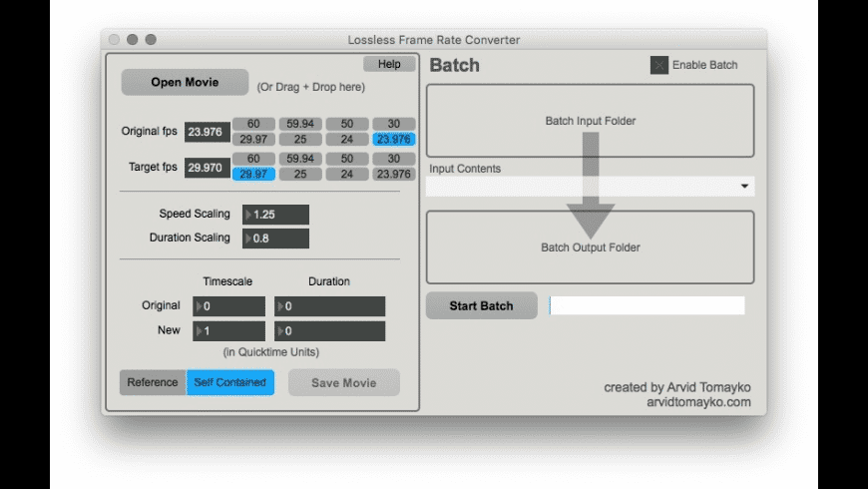
Task: Select highlighted 29.97 Target fps preset
Action: [x=253, y=174]
